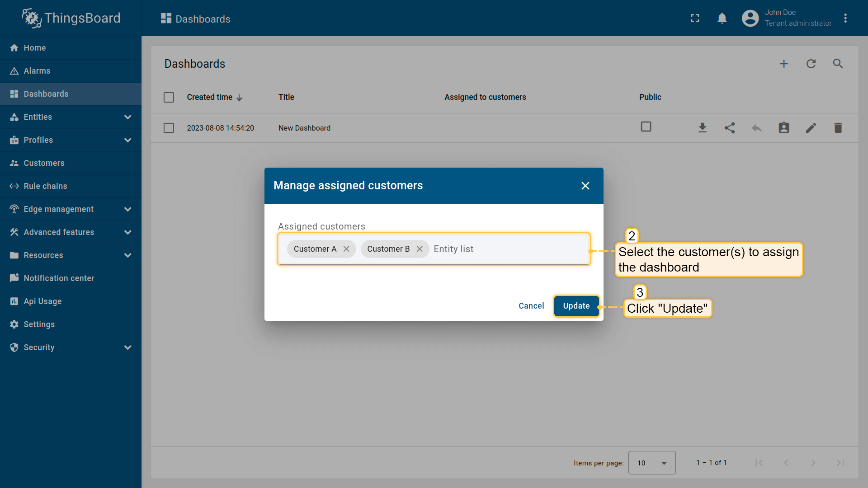Check the New Dashboard row checkbox
This screenshot has height=488, width=868.
pyautogui.click(x=169, y=128)
